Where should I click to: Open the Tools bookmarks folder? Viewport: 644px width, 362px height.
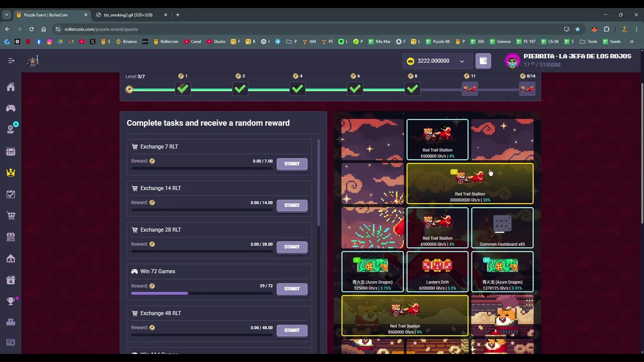[589, 42]
